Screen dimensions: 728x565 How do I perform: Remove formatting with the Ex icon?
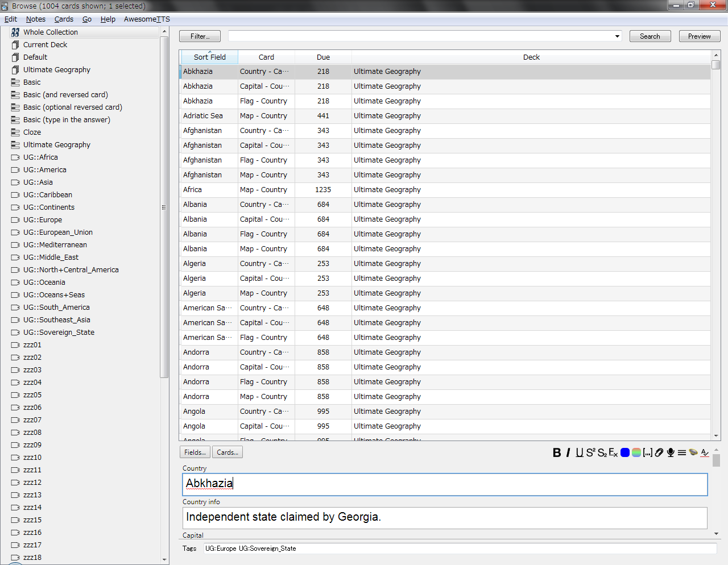(x=613, y=452)
